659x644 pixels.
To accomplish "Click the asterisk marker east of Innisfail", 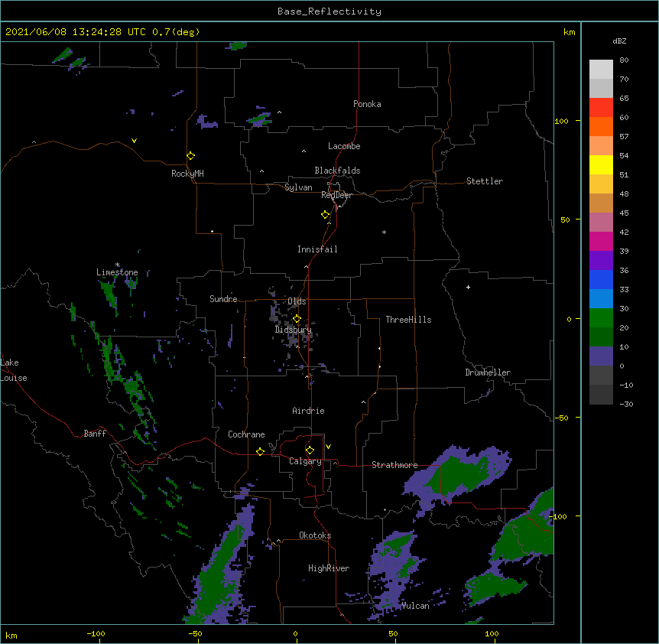I will click(384, 232).
